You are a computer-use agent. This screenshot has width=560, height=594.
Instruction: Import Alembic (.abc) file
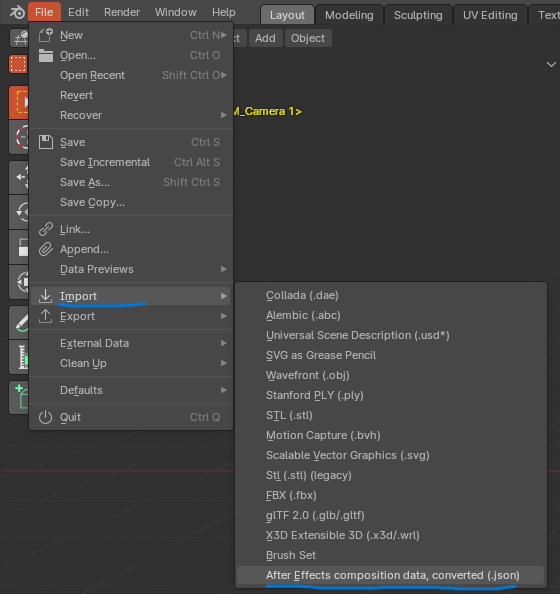tap(391, 316)
